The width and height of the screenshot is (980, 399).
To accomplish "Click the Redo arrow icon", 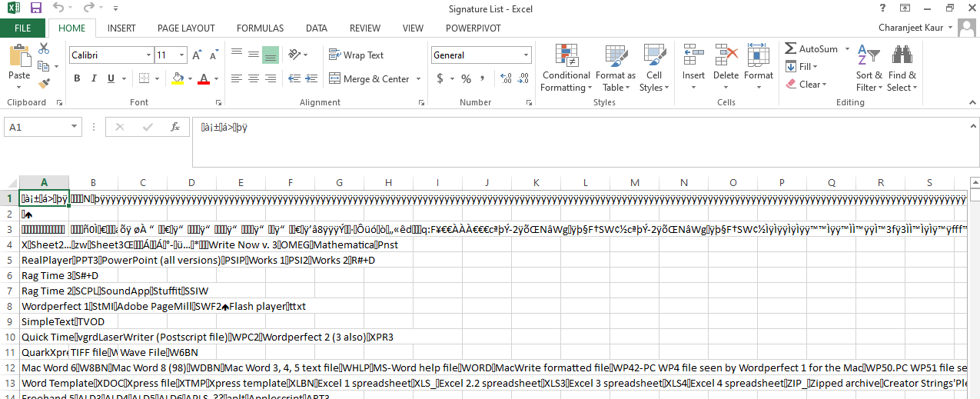I will pyautogui.click(x=89, y=8).
